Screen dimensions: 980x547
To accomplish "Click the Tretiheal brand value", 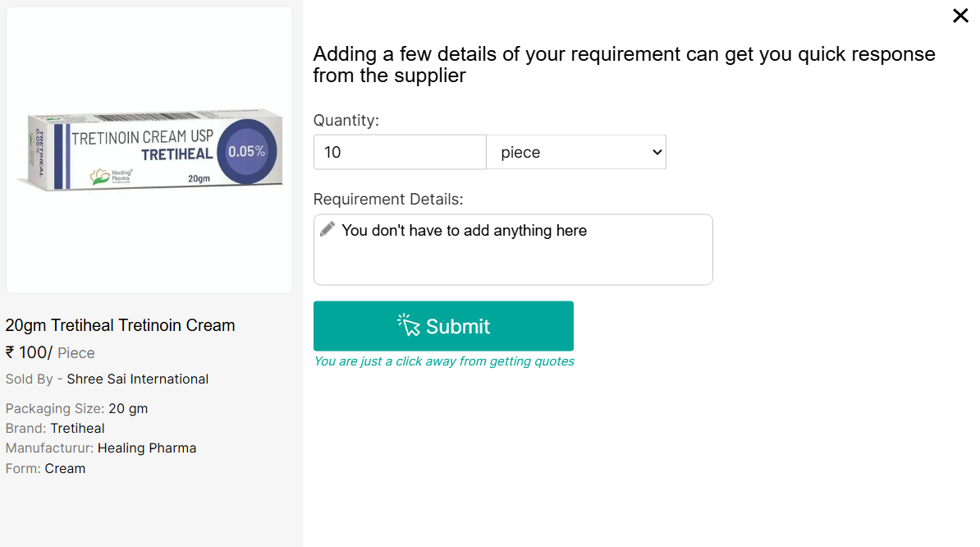I will click(77, 428).
